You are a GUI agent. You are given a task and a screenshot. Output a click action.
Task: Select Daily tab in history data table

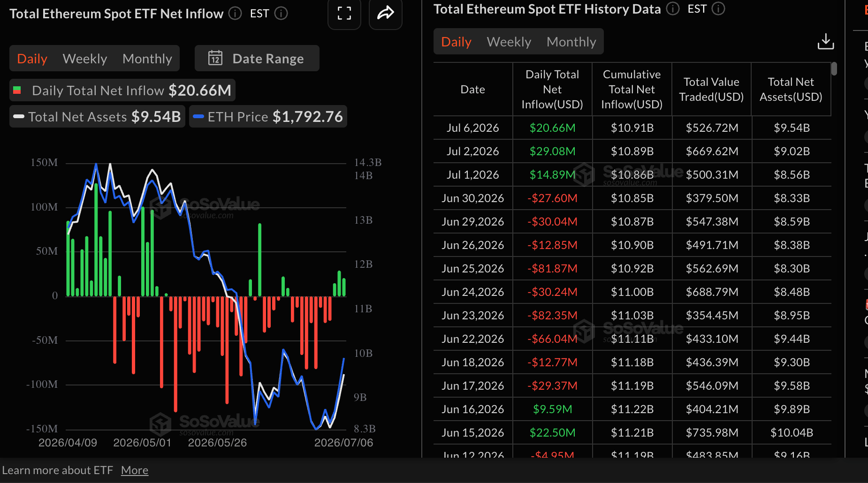pyautogui.click(x=456, y=42)
